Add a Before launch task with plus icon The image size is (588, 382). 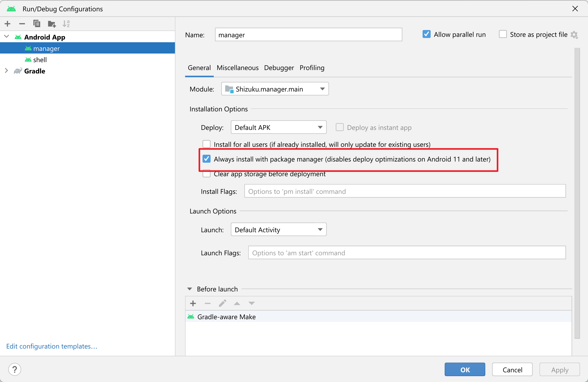tap(193, 303)
